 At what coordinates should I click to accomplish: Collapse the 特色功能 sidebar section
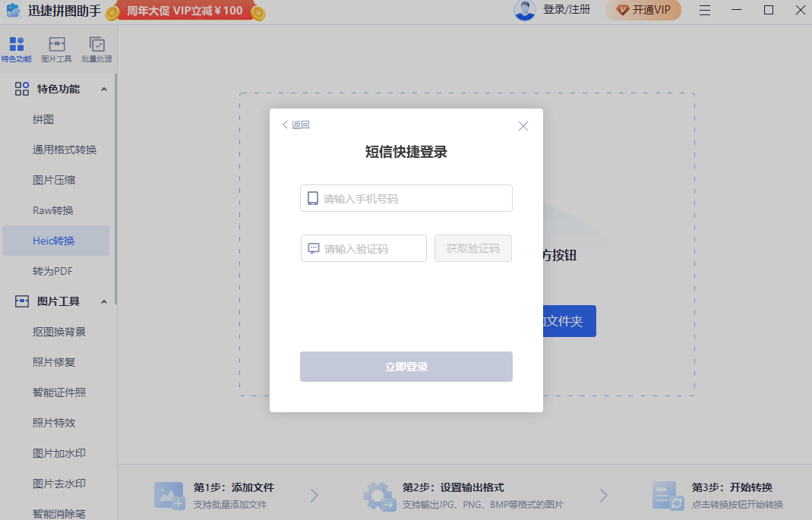(103, 89)
